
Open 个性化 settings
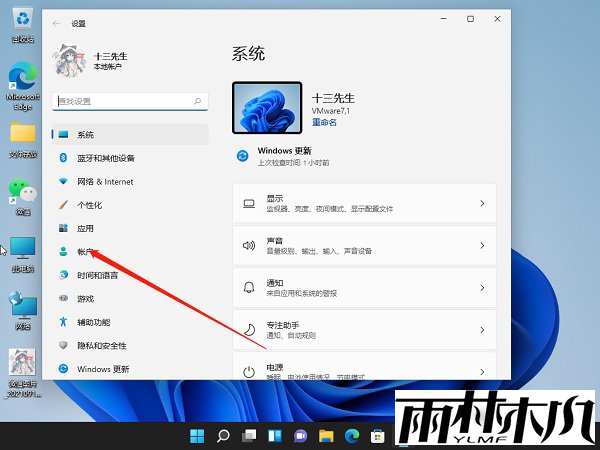pyautogui.click(x=130, y=205)
